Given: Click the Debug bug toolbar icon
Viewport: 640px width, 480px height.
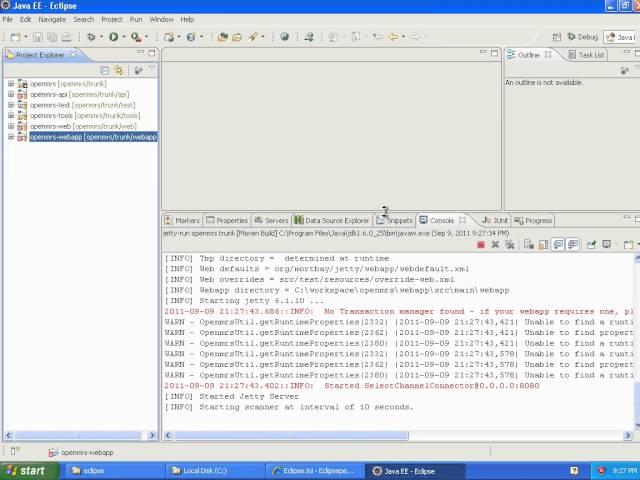Looking at the screenshot, I should click(x=91, y=37).
